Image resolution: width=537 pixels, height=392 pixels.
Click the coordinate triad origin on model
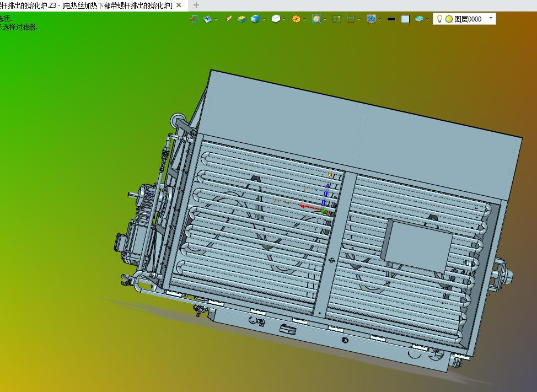point(324,211)
